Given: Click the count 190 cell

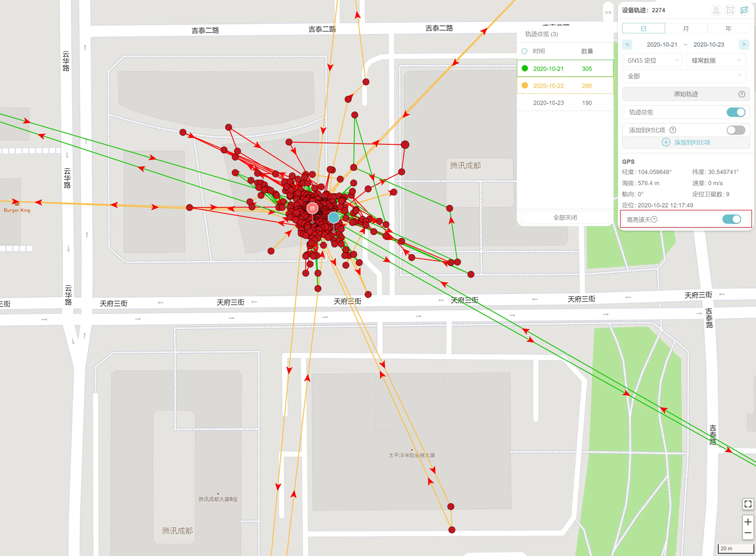Looking at the screenshot, I should pos(587,103).
